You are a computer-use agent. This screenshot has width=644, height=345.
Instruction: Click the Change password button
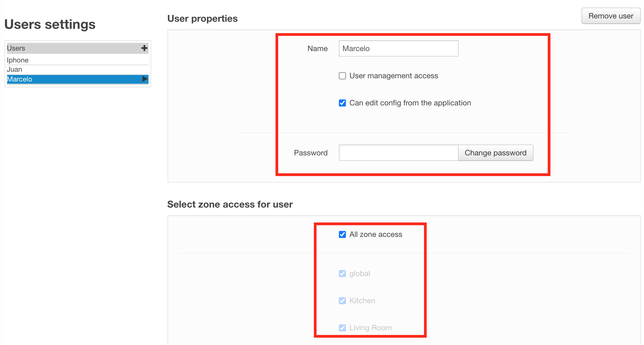[495, 153]
